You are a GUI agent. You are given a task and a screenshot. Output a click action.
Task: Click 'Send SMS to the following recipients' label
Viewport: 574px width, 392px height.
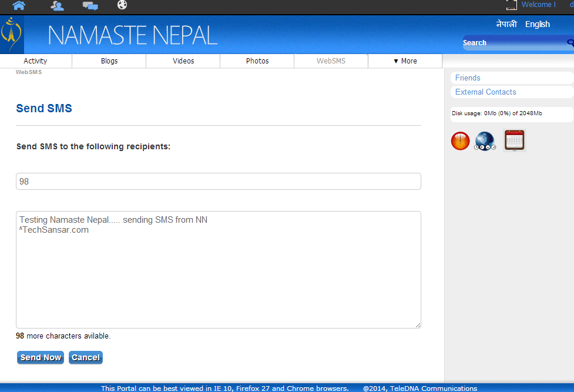(93, 146)
